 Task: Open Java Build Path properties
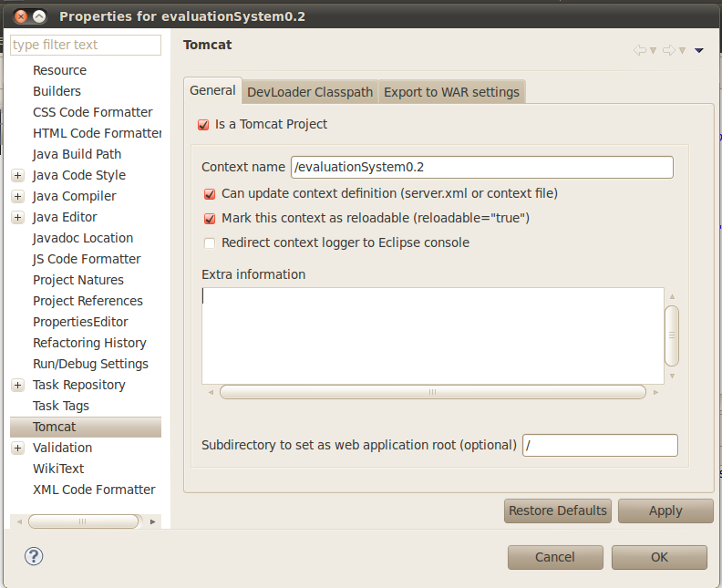pos(77,154)
